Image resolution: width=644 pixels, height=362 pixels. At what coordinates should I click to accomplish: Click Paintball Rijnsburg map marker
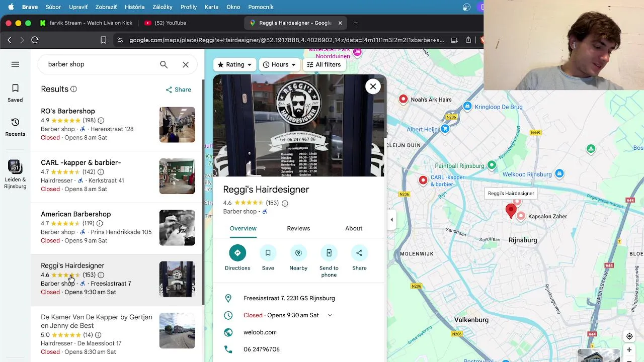[492, 165]
